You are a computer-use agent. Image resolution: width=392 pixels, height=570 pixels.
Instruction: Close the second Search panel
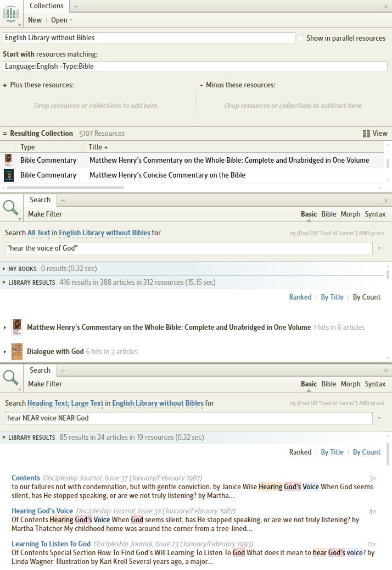coord(386,370)
